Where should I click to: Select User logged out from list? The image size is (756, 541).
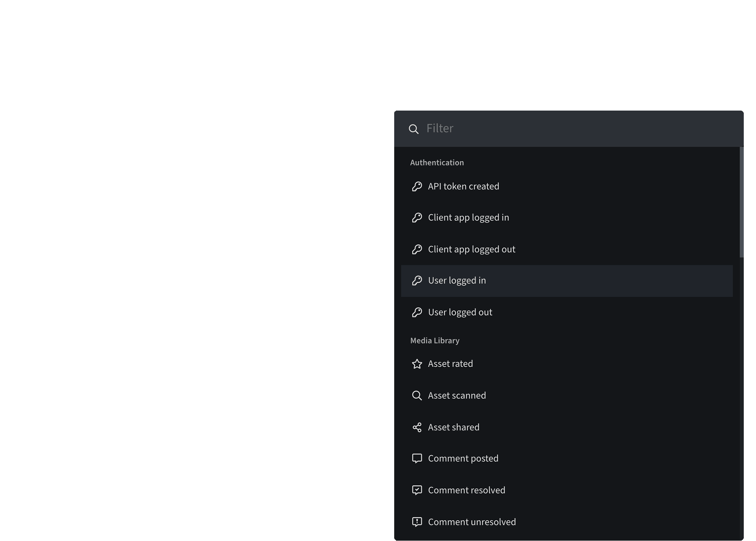pos(460,312)
